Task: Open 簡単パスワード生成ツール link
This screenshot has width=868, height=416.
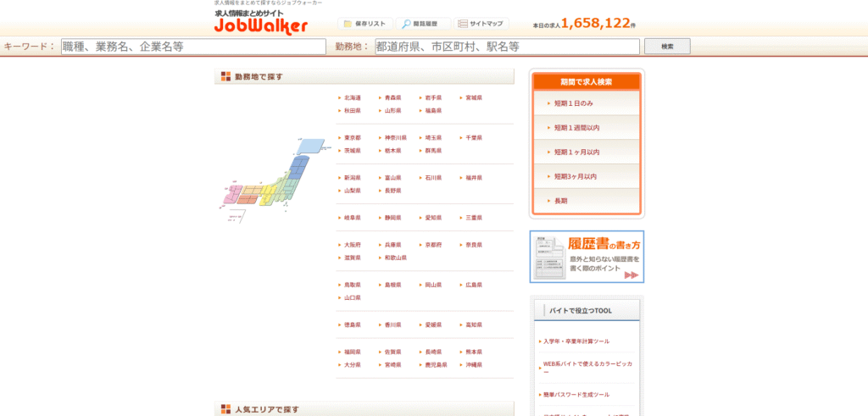Action: [x=576, y=395]
